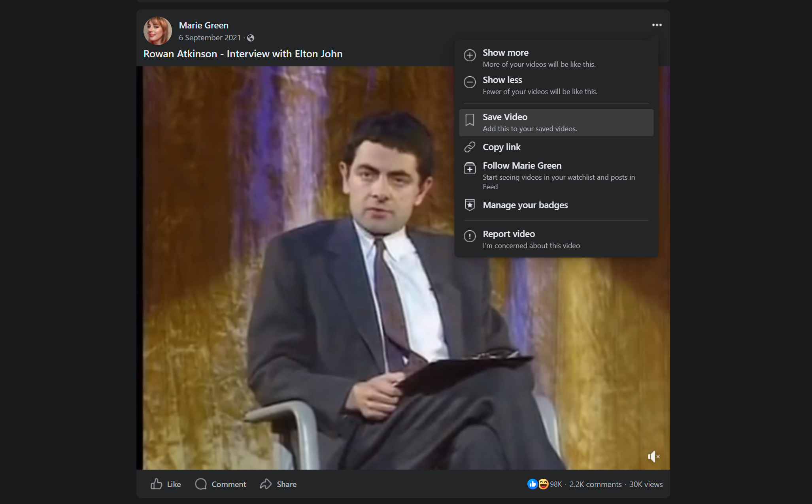The width and height of the screenshot is (812, 504).
Task: Select Show more menu option
Action: pyautogui.click(x=556, y=58)
